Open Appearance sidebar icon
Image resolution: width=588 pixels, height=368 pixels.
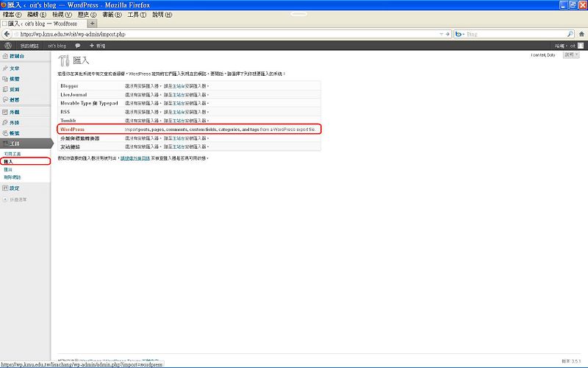(x=5, y=112)
